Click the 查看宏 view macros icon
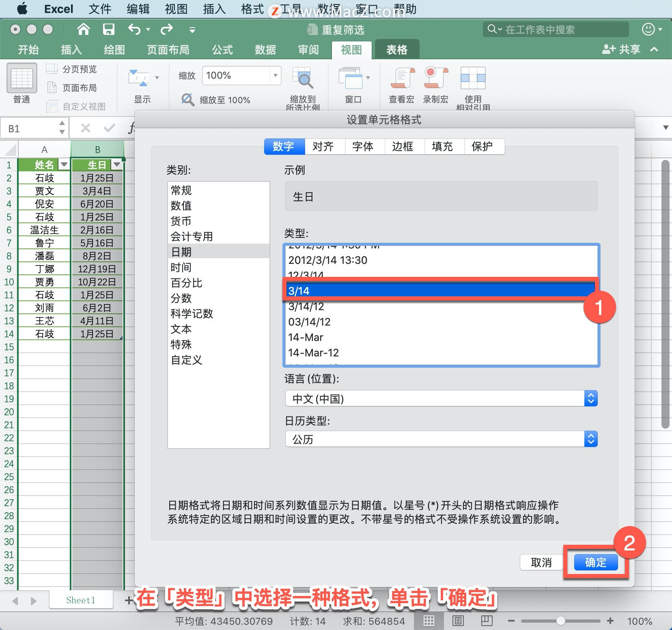This screenshot has height=630, width=672. coord(402,78)
